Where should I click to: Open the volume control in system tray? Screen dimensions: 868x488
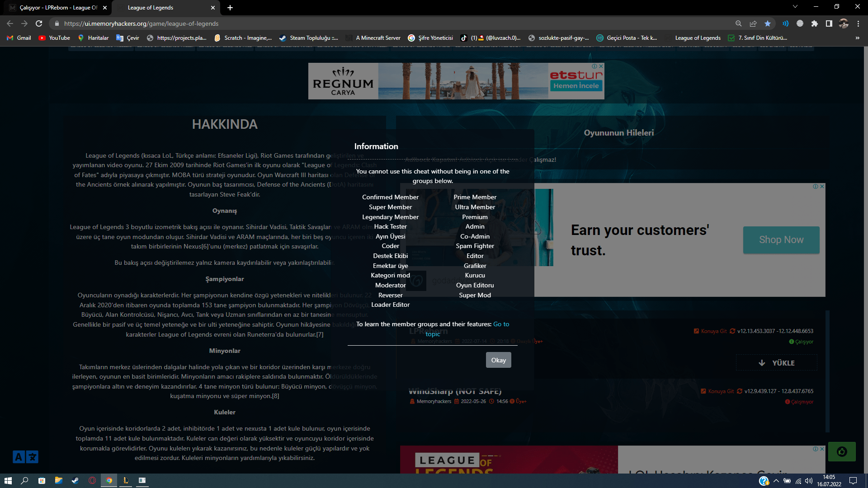[x=809, y=481]
